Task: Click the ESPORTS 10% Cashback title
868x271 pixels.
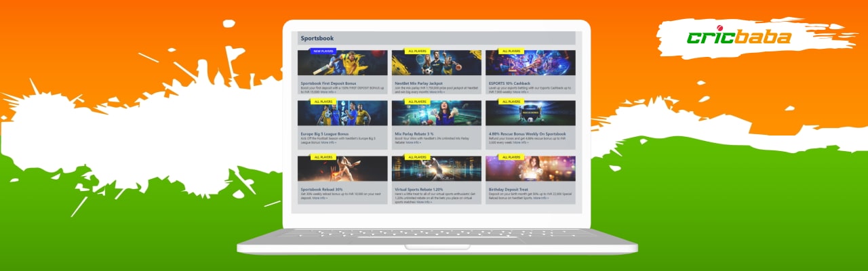Action: [x=509, y=84]
